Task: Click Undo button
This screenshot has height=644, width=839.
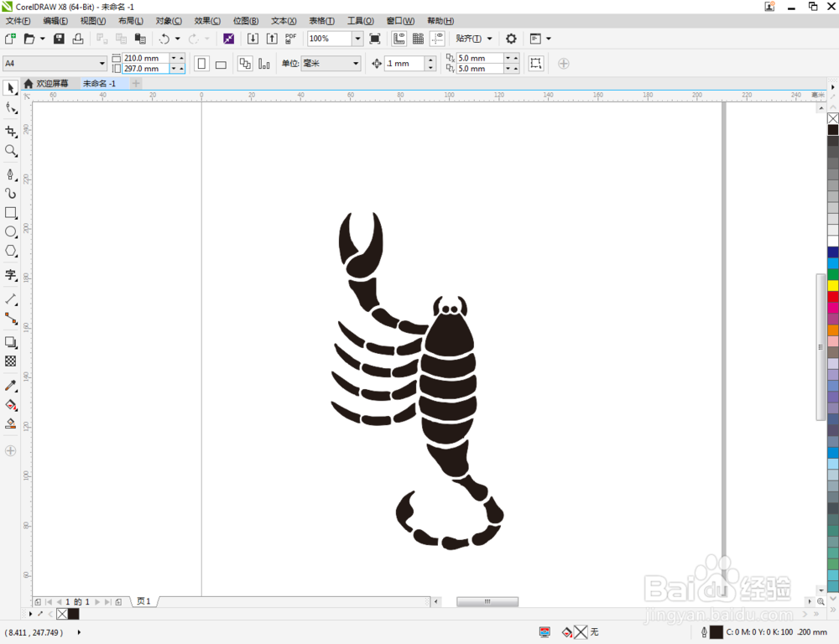Action: coord(164,39)
